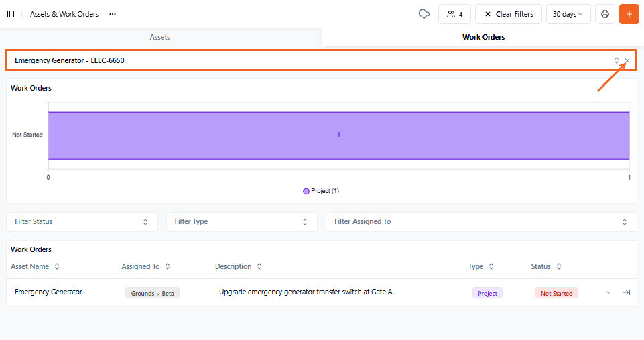Sort by the Asset Name column
644x340 pixels.
[35, 266]
